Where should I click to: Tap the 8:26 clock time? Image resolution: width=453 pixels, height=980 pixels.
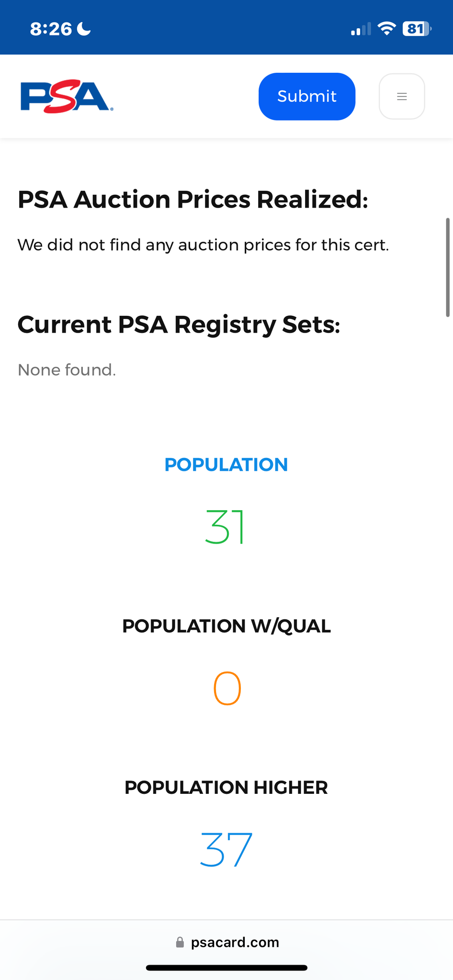click(51, 29)
